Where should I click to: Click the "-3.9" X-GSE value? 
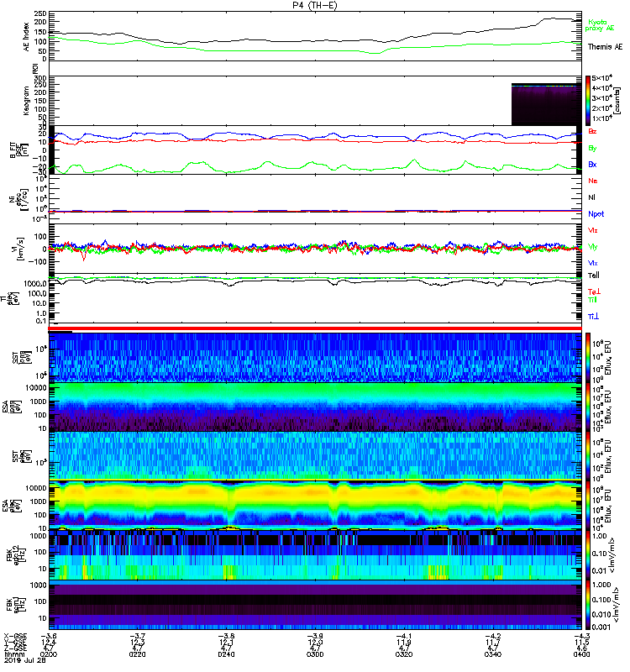[x=315, y=636]
